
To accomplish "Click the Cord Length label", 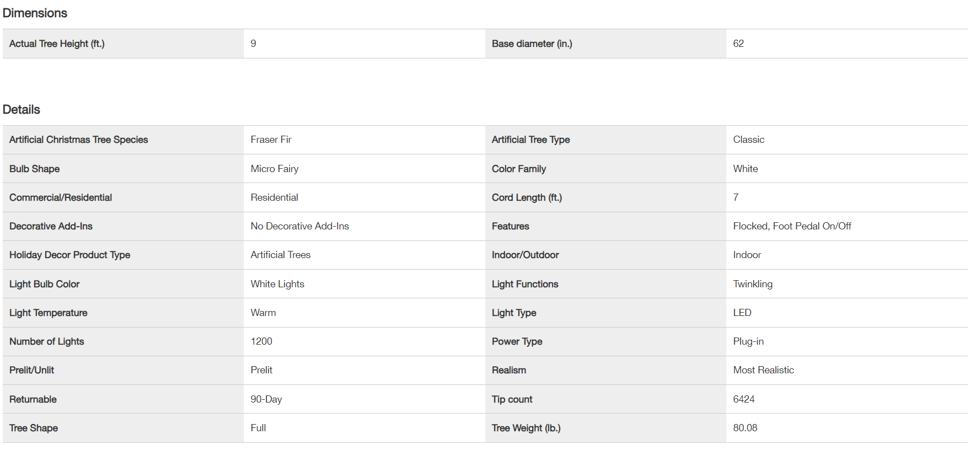I will [527, 197].
